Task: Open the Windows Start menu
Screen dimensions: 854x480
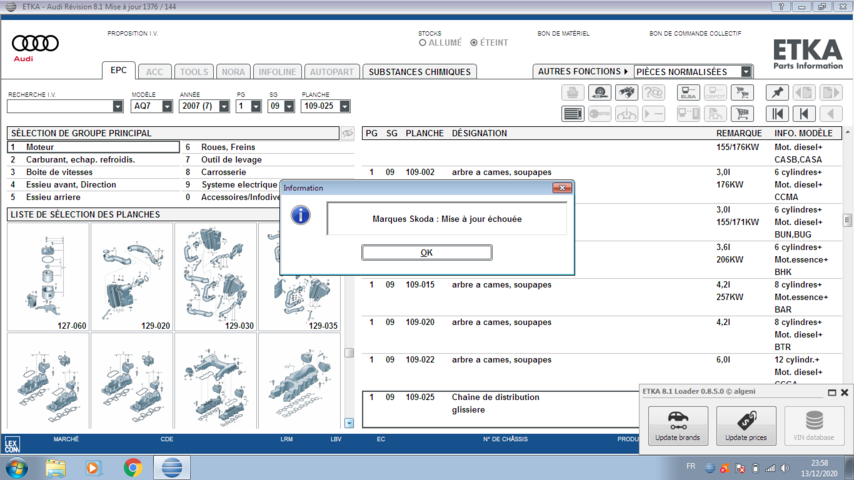Action: tap(17, 468)
